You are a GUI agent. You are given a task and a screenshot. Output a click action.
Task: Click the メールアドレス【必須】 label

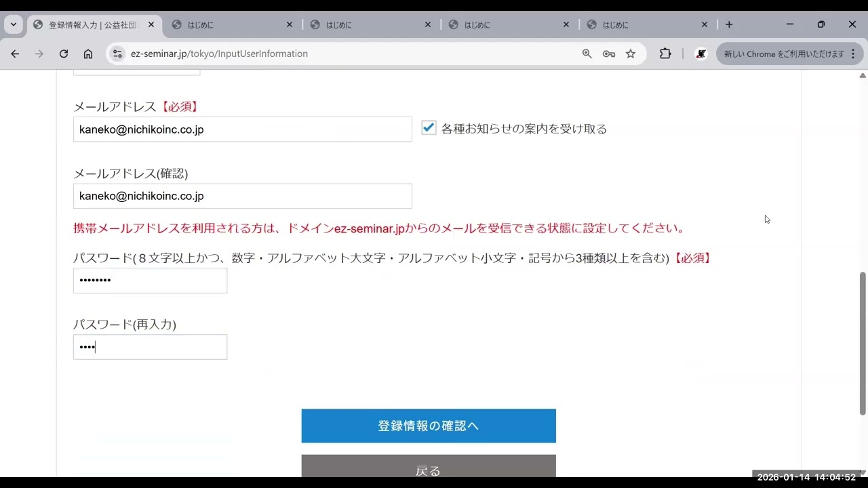136,106
